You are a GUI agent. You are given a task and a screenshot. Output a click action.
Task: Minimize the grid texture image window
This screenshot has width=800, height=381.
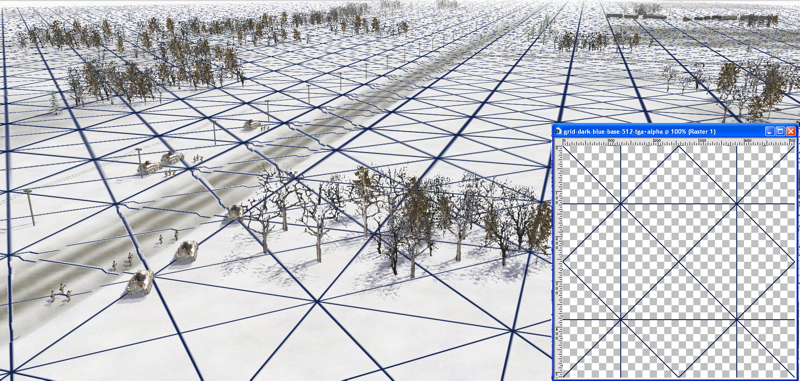click(x=769, y=132)
